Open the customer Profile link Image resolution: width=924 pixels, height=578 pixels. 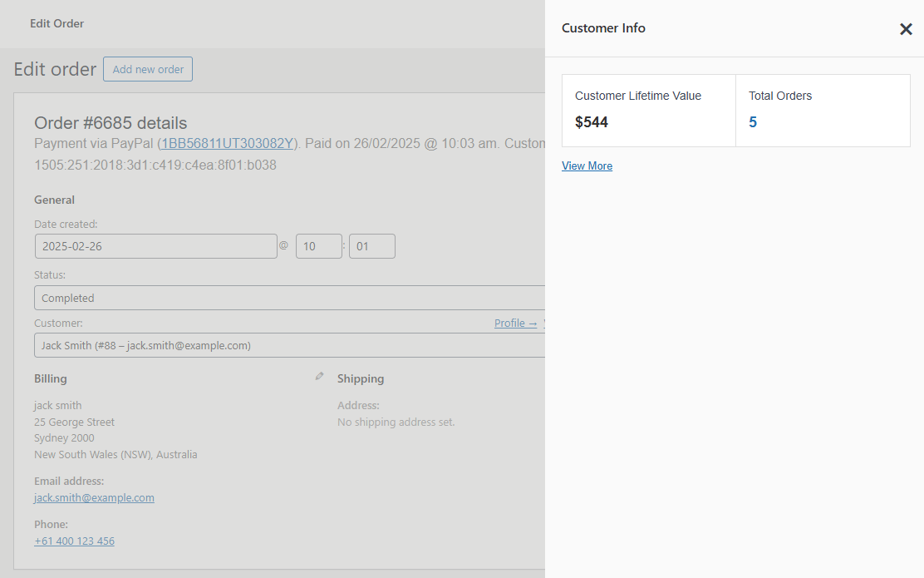(516, 324)
